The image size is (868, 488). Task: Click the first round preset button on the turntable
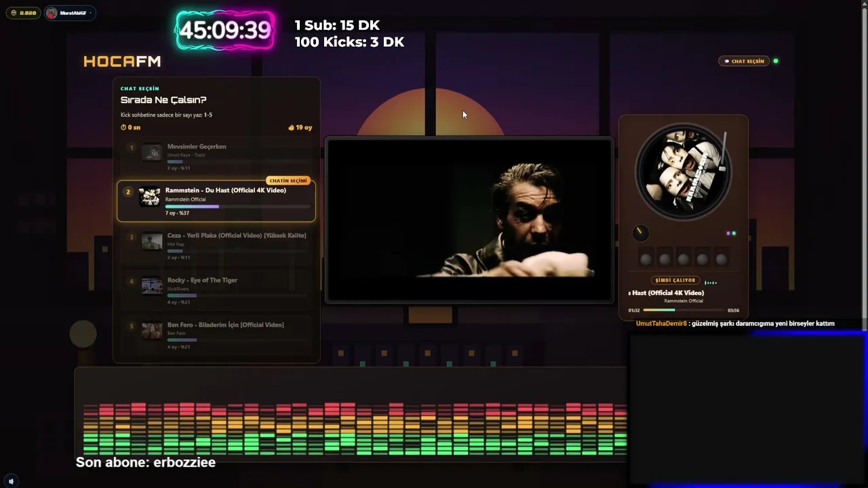(x=646, y=259)
